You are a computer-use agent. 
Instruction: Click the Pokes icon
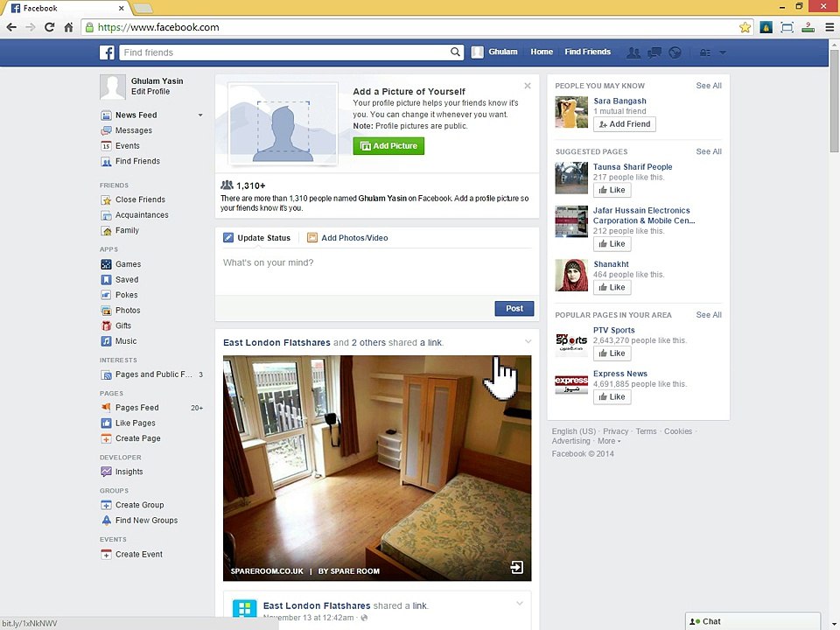pos(106,295)
